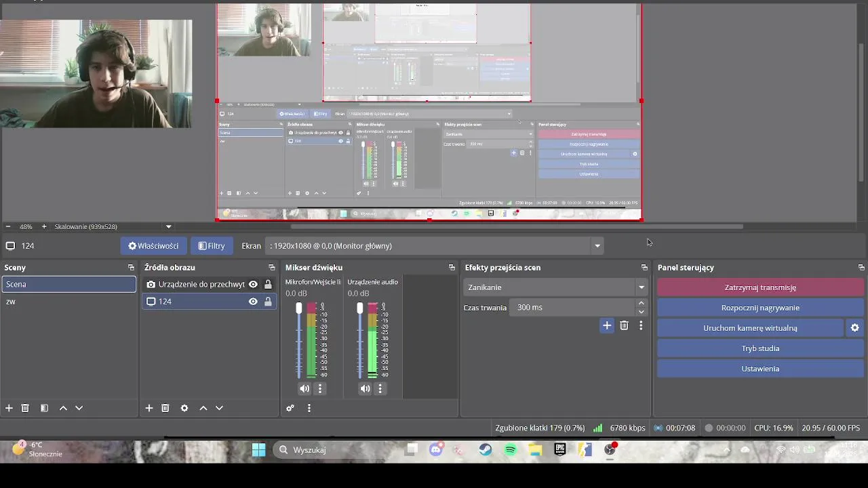Increase Czas trwania with up arrow
The height and width of the screenshot is (488, 868).
641,304
